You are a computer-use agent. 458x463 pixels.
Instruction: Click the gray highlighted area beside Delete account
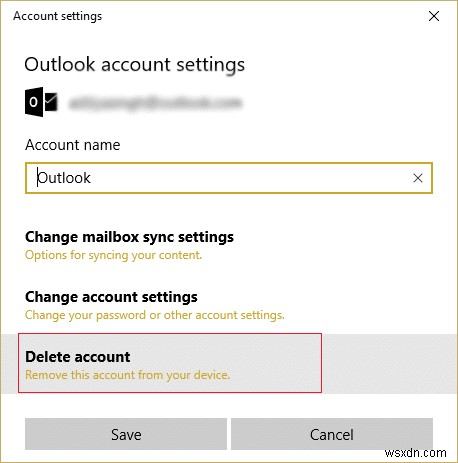[389, 363]
